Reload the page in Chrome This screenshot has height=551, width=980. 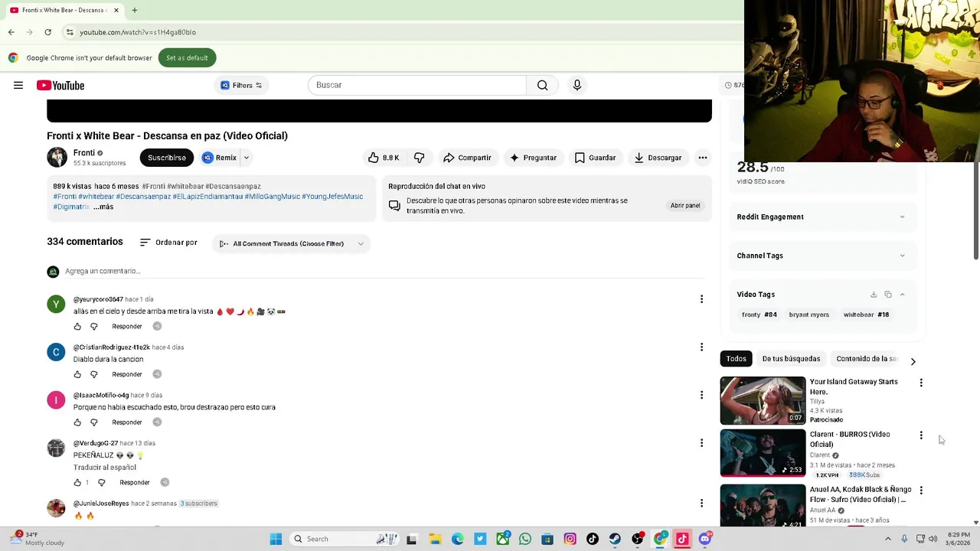47,32
